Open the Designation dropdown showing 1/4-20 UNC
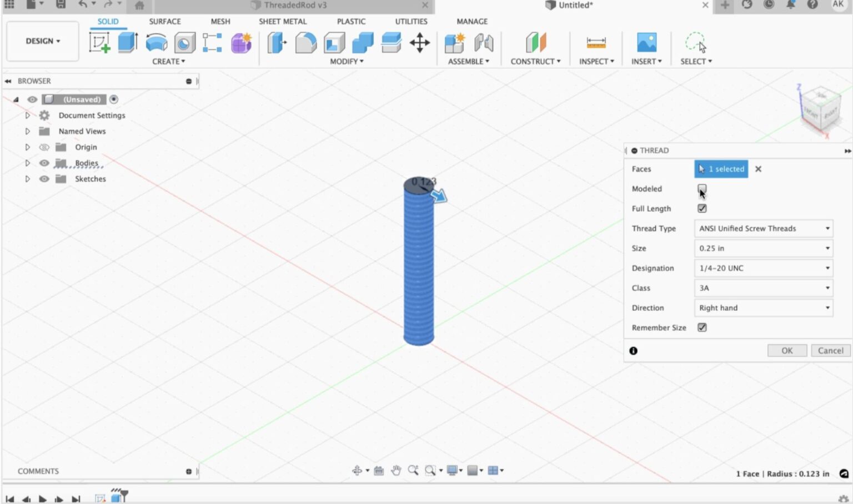 point(763,268)
